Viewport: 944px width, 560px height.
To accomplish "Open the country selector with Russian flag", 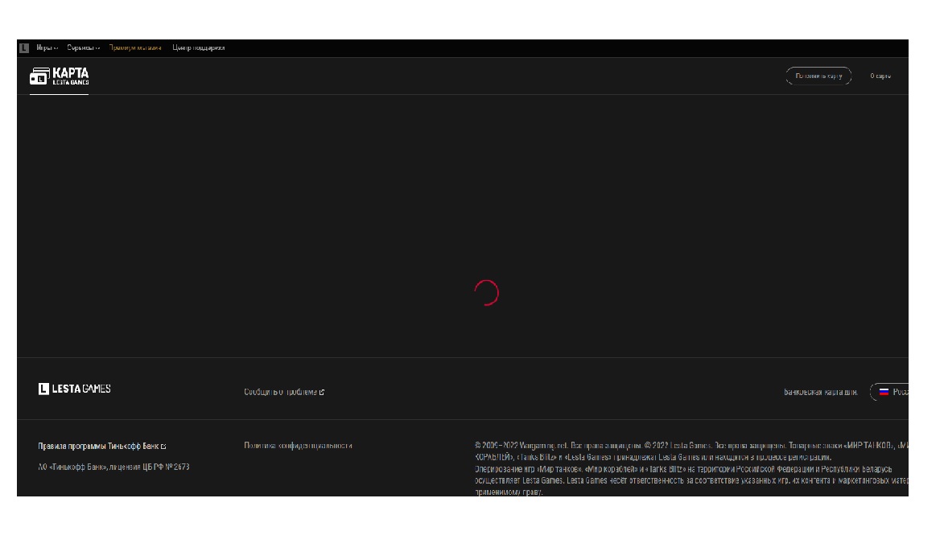I will (889, 392).
